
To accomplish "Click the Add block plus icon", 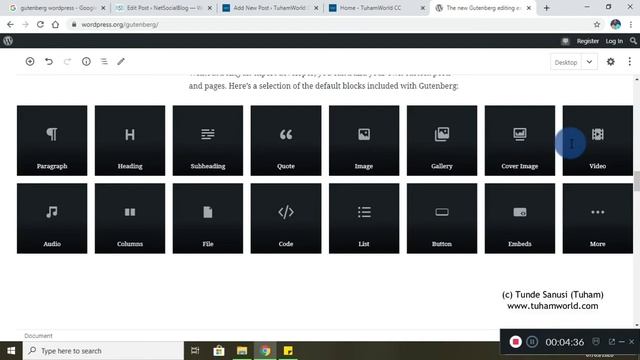I will point(30,62).
